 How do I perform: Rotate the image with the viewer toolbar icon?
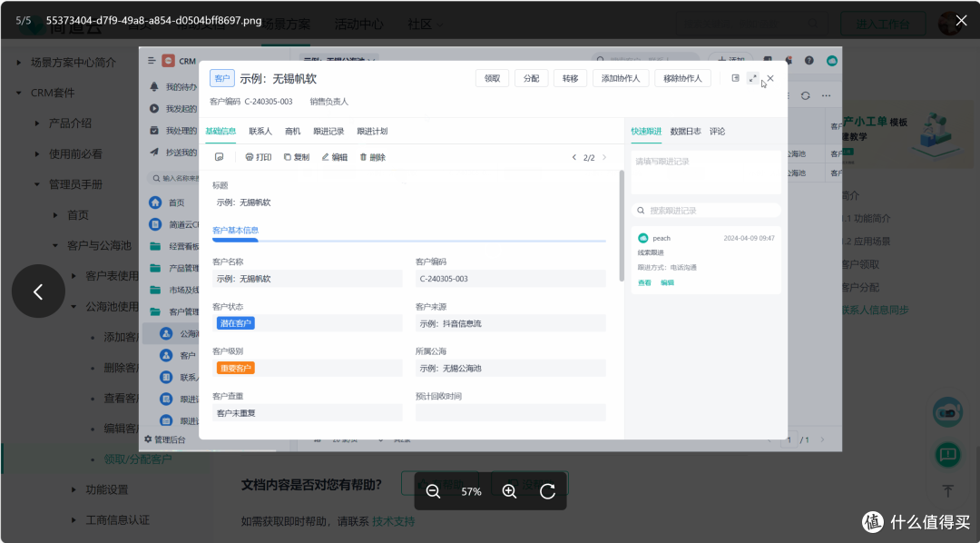pos(547,492)
